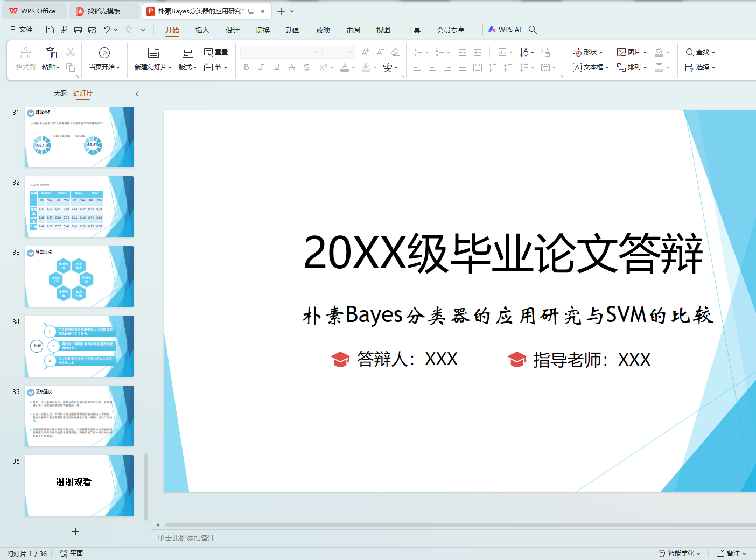
Task: Click the Print icon in quick access toolbar
Action: [78, 30]
